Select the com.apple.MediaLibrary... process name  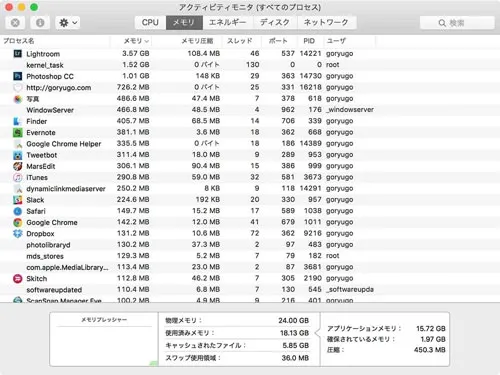[67, 267]
